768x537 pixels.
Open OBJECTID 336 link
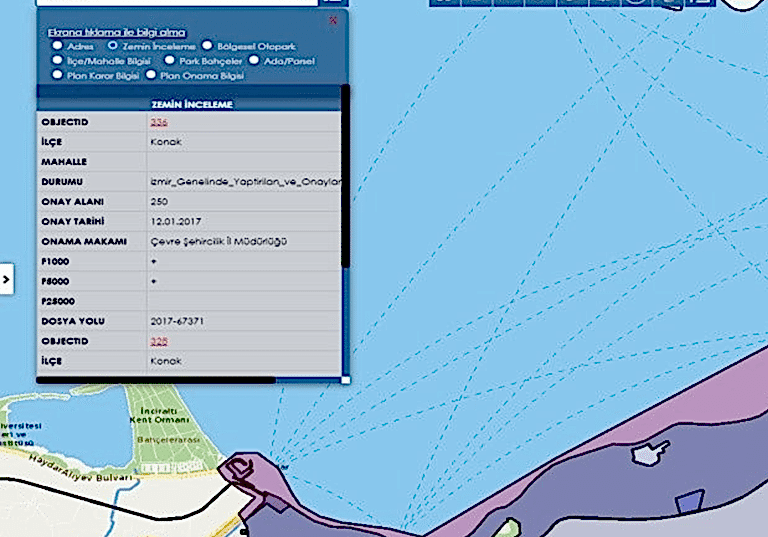[x=158, y=122]
